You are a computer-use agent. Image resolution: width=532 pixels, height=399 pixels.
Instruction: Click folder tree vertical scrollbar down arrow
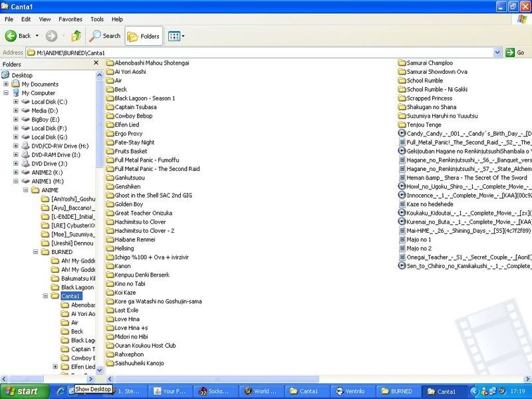point(99,370)
